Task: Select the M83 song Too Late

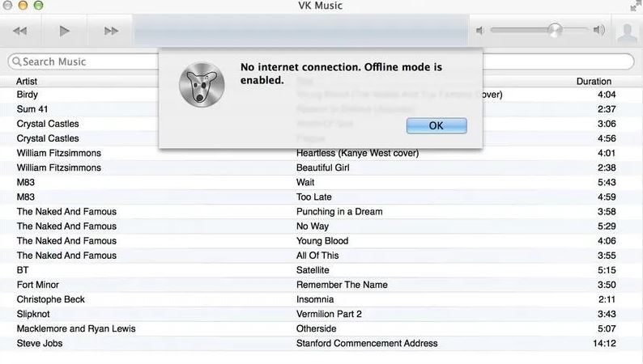Action: 321,197
